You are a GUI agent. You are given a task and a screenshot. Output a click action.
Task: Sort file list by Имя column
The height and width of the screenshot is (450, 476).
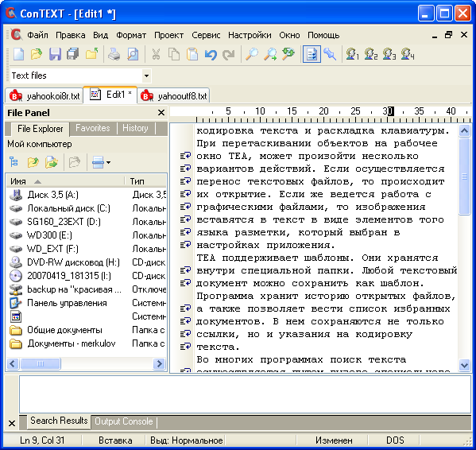click(x=65, y=181)
